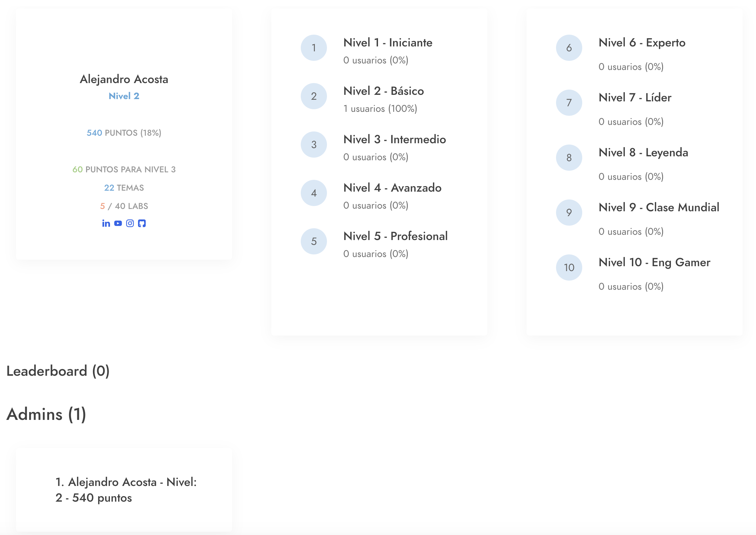
Task: Click the user count under Nivel 9
Action: click(x=631, y=232)
